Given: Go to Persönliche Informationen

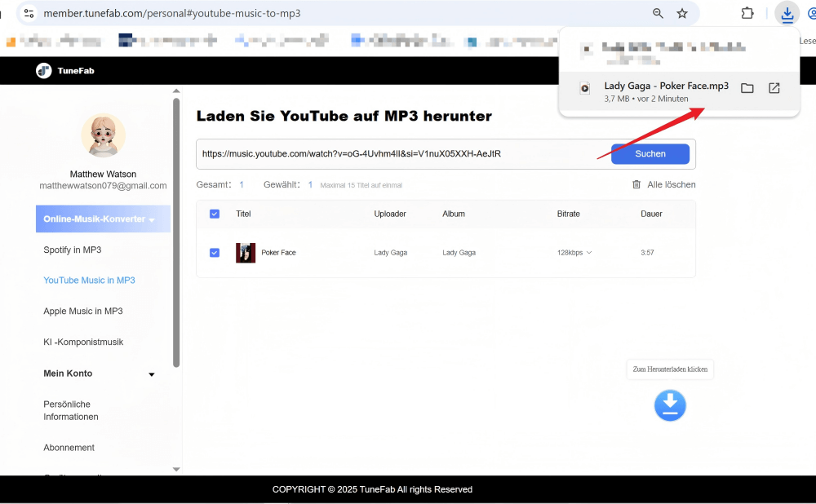Looking at the screenshot, I should point(71,410).
